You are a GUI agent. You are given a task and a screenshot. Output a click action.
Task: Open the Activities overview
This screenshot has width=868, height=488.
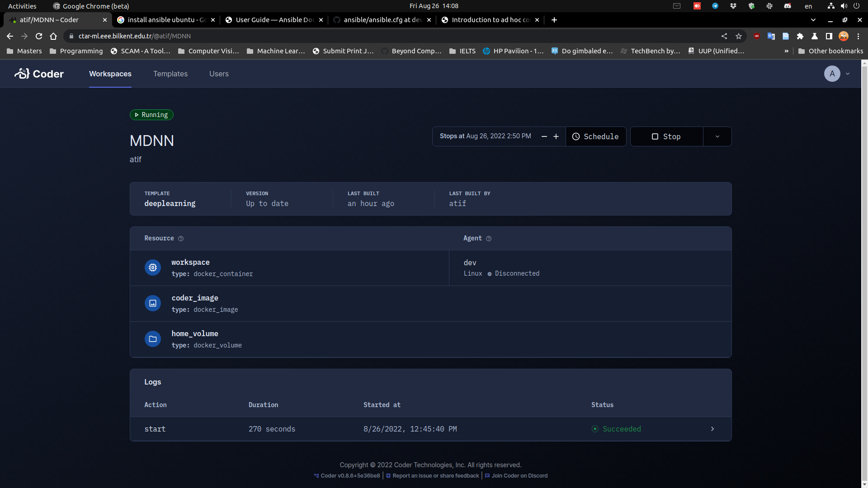[x=22, y=6]
